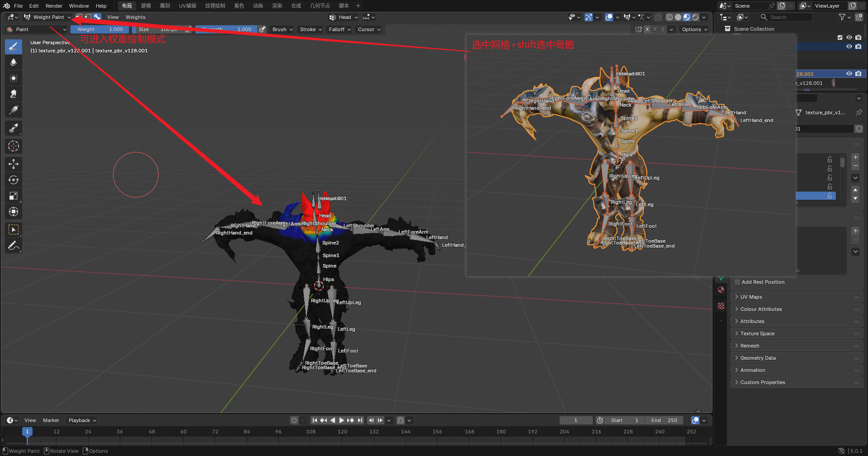Select the Draw brush tool

pos(14,46)
